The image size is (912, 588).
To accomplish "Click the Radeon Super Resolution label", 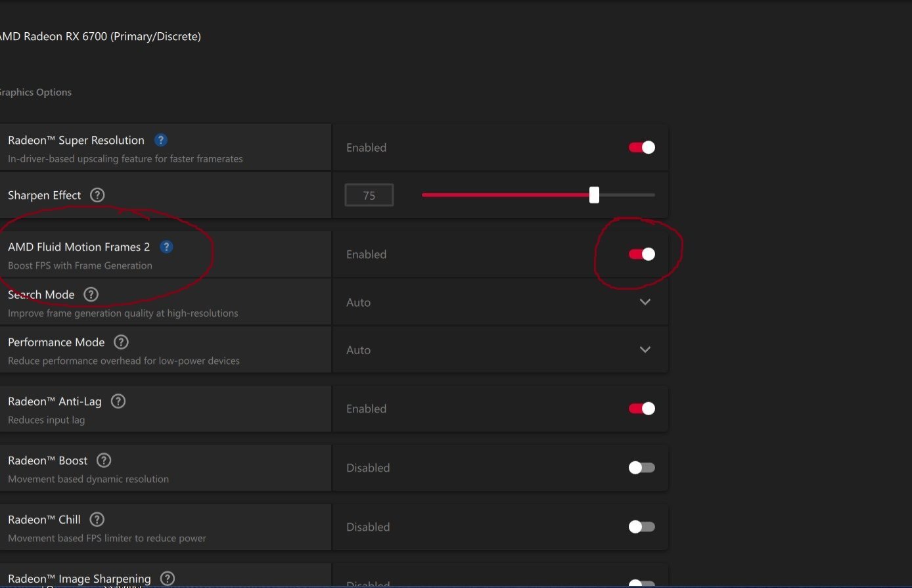I will click(76, 140).
